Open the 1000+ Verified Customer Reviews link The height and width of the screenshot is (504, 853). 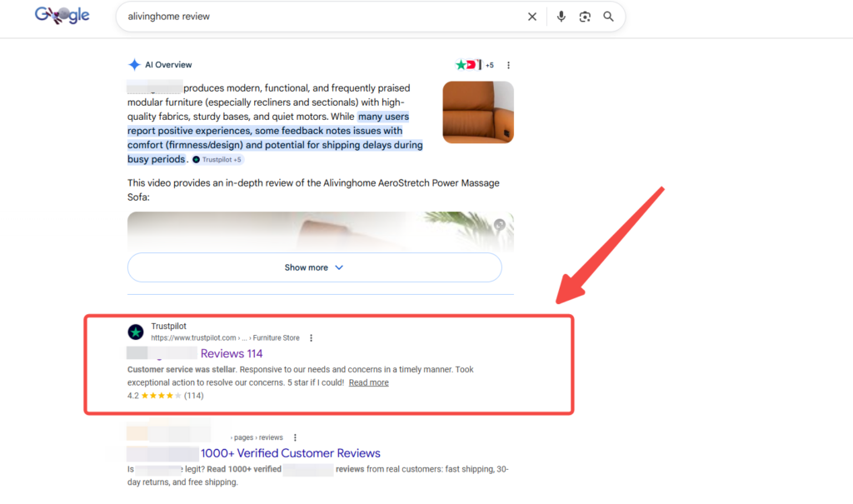(x=290, y=453)
